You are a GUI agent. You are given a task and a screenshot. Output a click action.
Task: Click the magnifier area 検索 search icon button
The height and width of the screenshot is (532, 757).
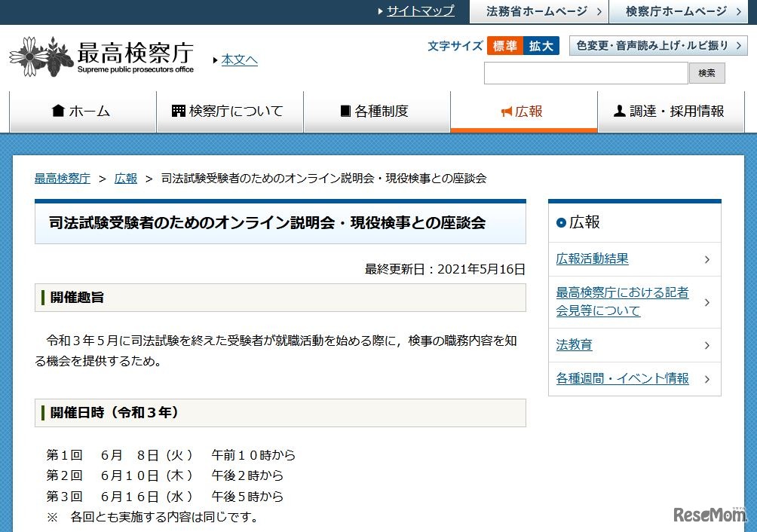(706, 73)
